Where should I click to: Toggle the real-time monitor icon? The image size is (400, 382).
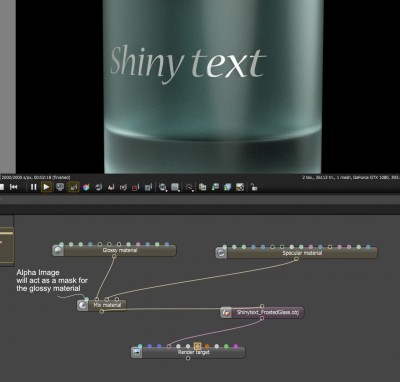tap(60, 187)
